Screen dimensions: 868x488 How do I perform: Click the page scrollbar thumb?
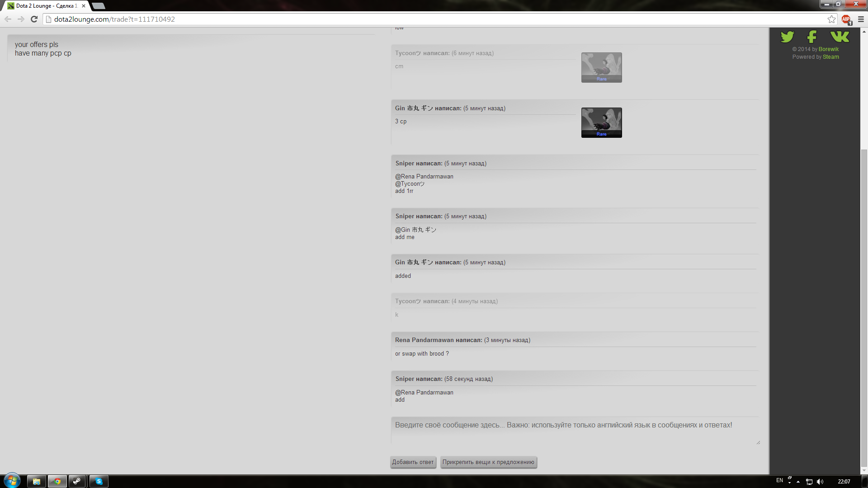864,307
